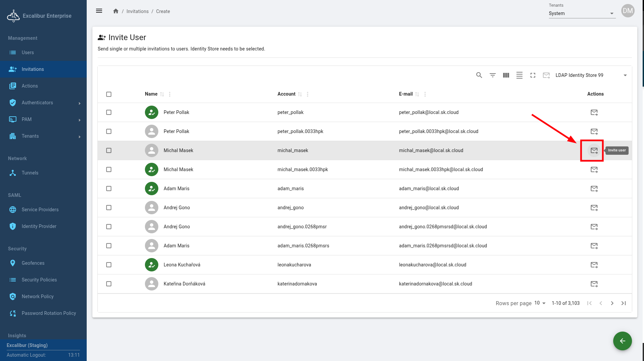Click the home breadcrumb icon
644x361 pixels.
coord(116,11)
